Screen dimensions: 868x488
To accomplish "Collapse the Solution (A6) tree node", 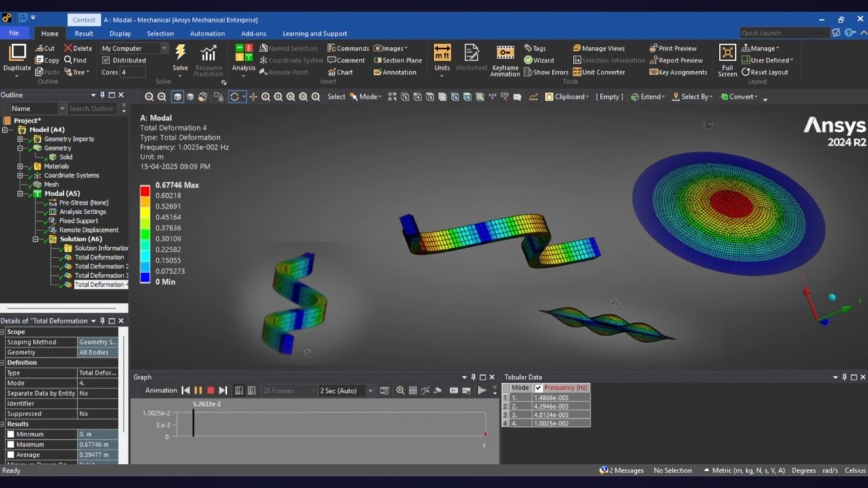I will 36,239.
